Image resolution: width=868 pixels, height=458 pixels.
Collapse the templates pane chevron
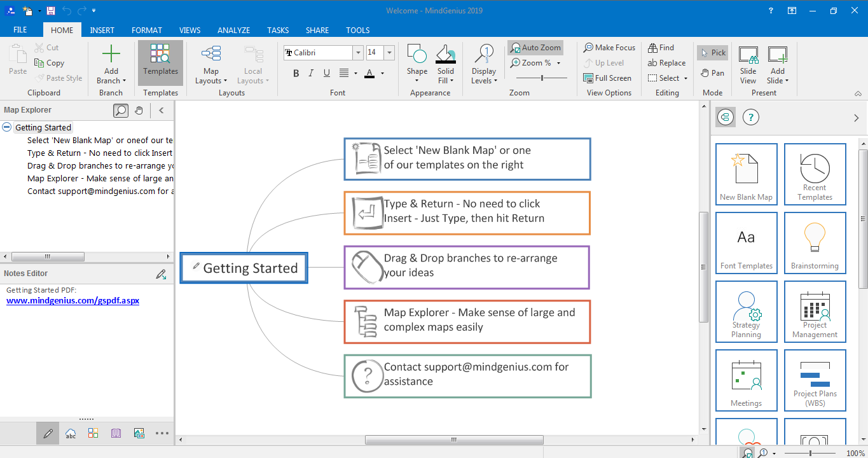click(856, 118)
